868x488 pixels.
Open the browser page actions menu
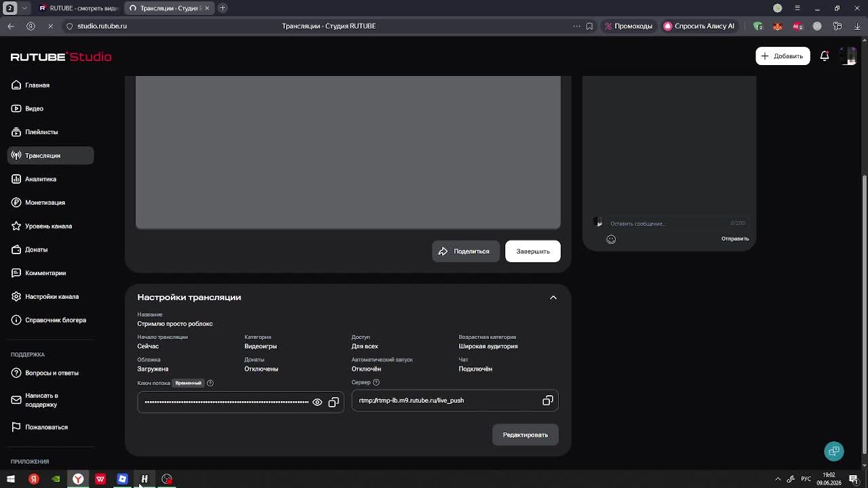576,26
